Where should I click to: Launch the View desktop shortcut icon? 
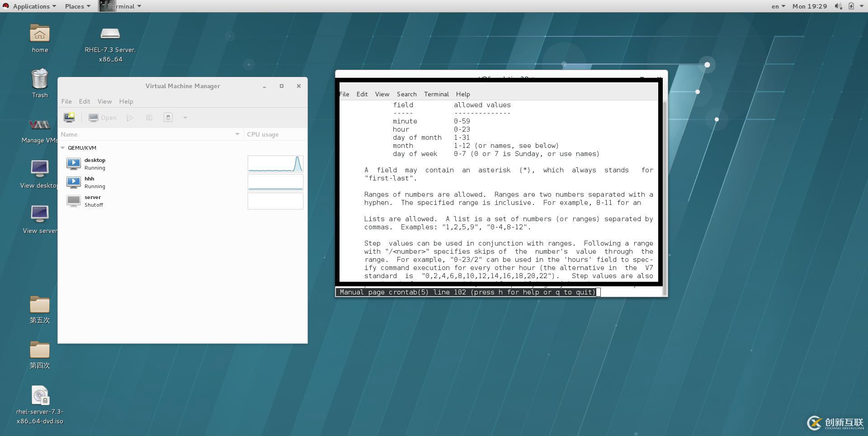tap(40, 170)
